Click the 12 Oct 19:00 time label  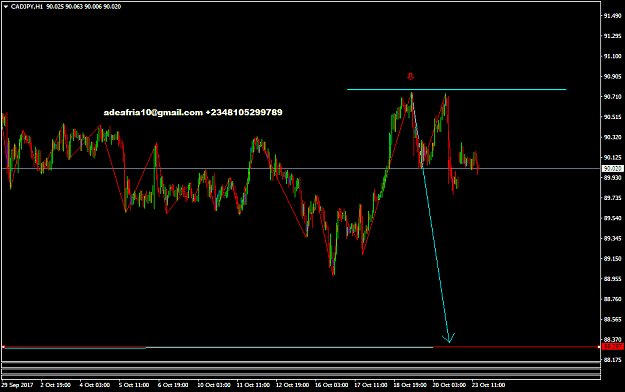[292, 385]
